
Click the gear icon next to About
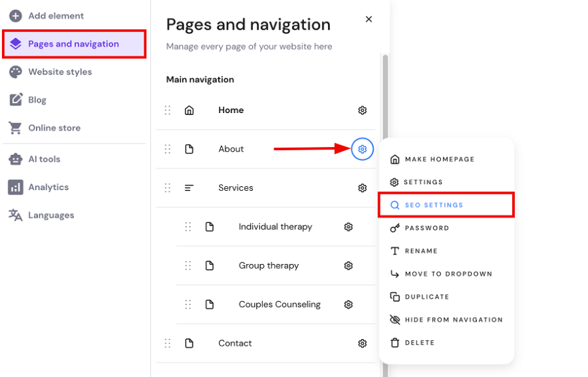tap(363, 149)
